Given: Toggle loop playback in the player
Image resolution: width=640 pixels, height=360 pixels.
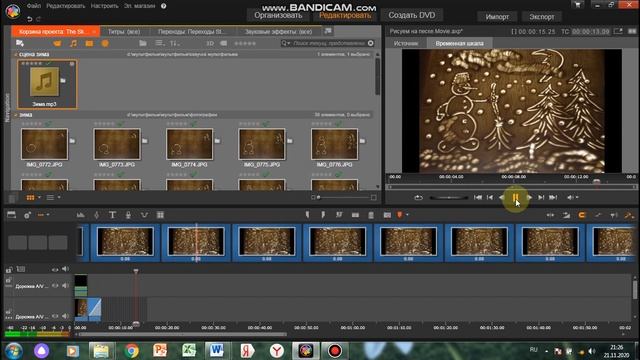Looking at the screenshot, I should [418, 198].
